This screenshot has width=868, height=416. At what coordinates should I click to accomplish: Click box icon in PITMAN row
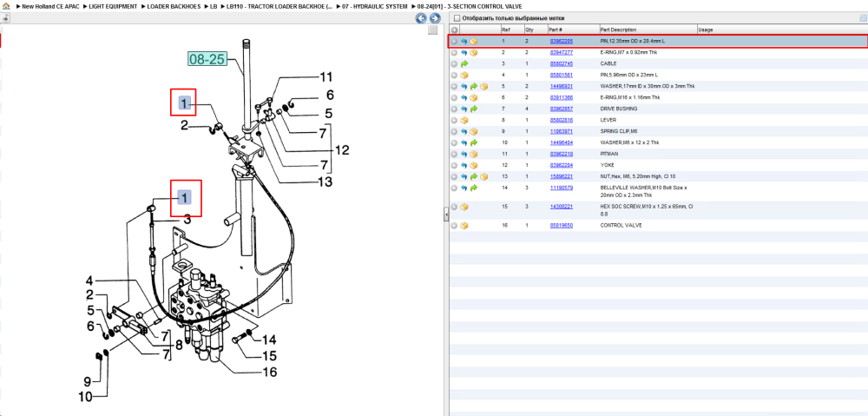pyautogui.click(x=474, y=154)
